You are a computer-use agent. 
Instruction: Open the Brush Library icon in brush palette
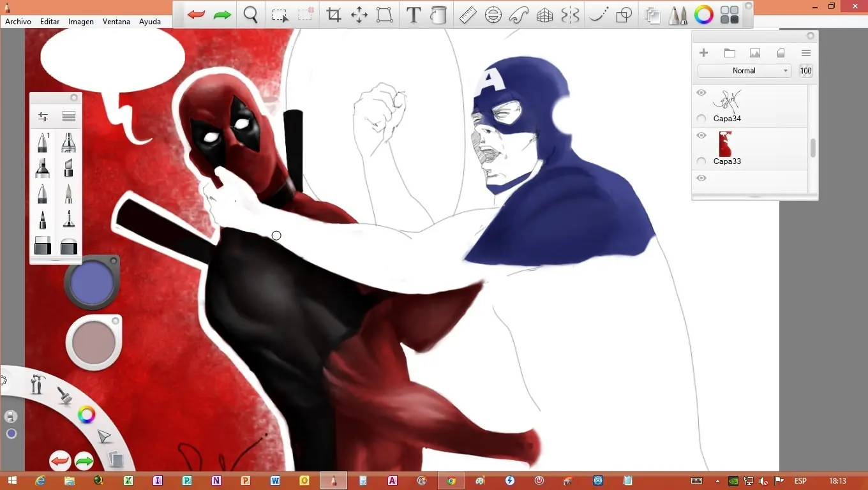[x=69, y=117]
